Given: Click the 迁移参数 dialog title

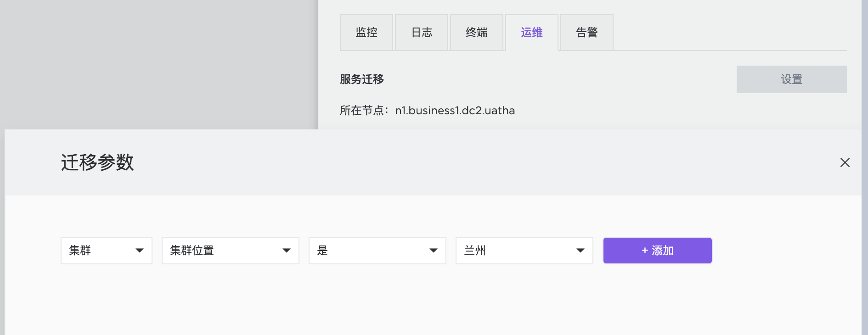Looking at the screenshot, I should pyautogui.click(x=97, y=162).
